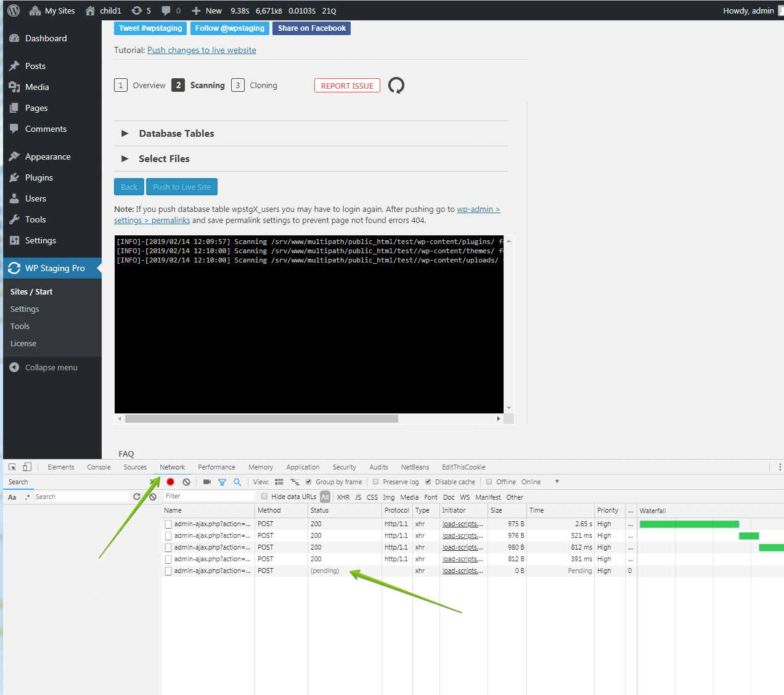This screenshot has width=784, height=695.
Task: Open the first load-scripts initiator link
Action: coord(462,524)
